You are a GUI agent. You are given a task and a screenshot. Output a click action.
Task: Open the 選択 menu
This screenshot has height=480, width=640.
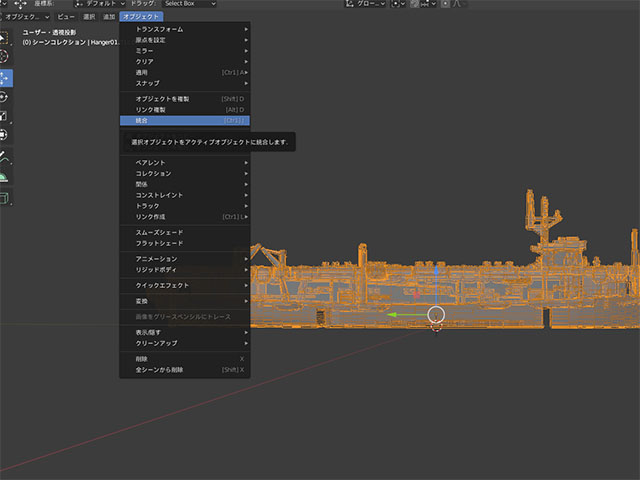tap(89, 17)
